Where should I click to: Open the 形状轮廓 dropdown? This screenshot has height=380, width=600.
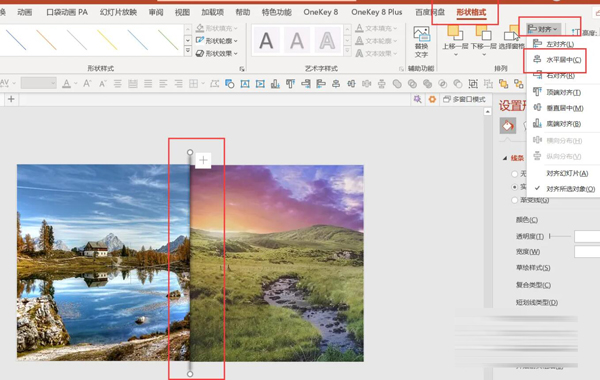217,41
